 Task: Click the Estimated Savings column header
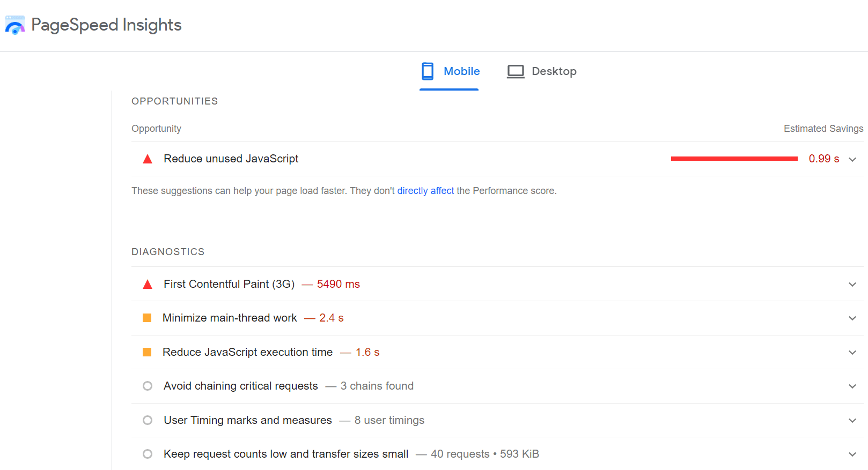point(823,129)
